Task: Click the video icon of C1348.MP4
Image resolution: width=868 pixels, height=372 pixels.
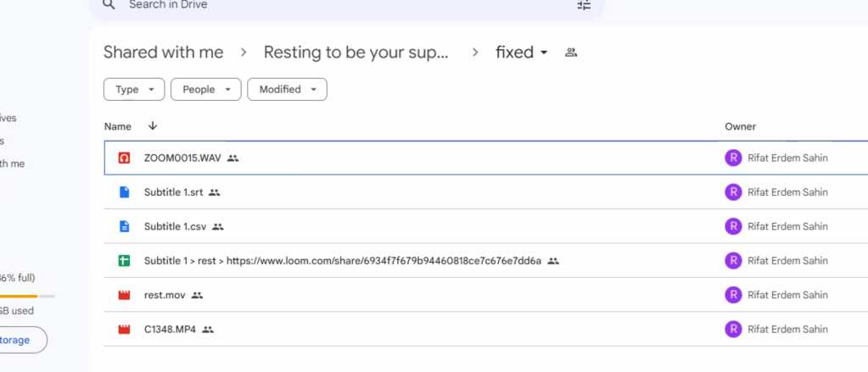Action: (x=124, y=330)
